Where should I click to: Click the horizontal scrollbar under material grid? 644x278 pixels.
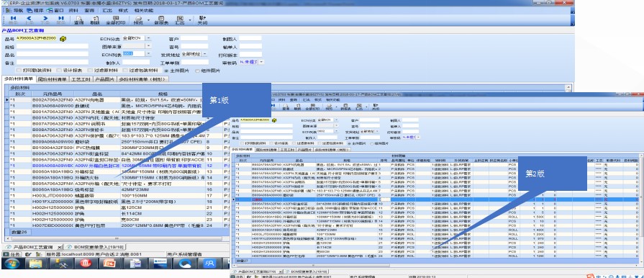click(117, 238)
